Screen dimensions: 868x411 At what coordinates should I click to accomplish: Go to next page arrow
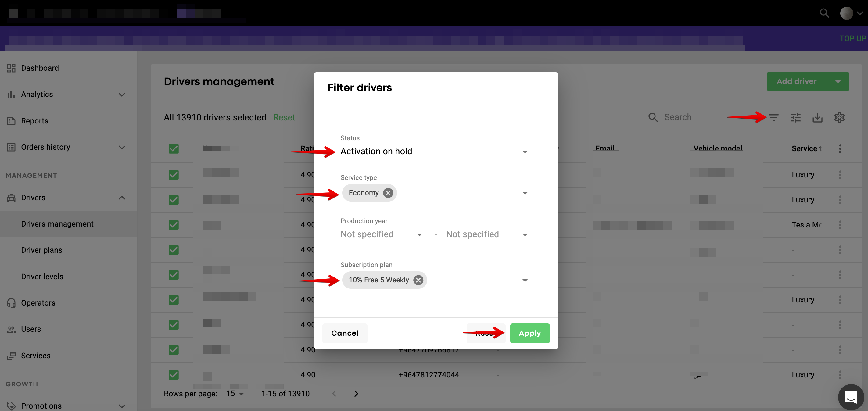(356, 394)
